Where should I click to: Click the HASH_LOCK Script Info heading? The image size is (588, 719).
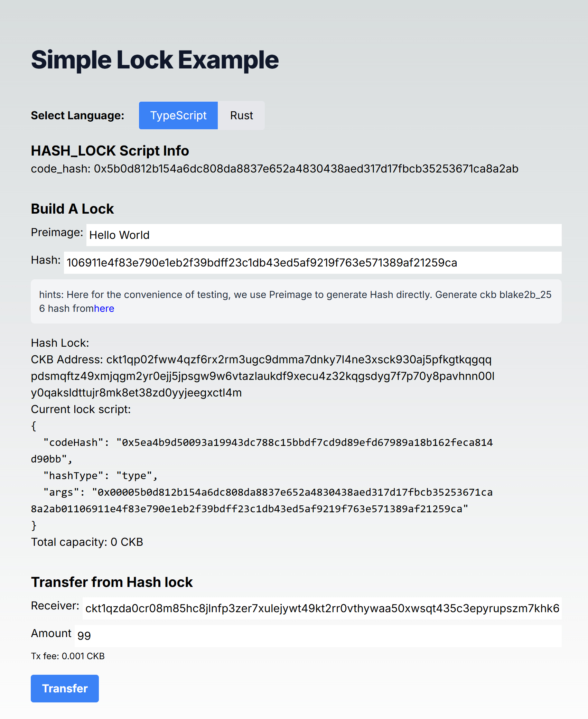(110, 151)
